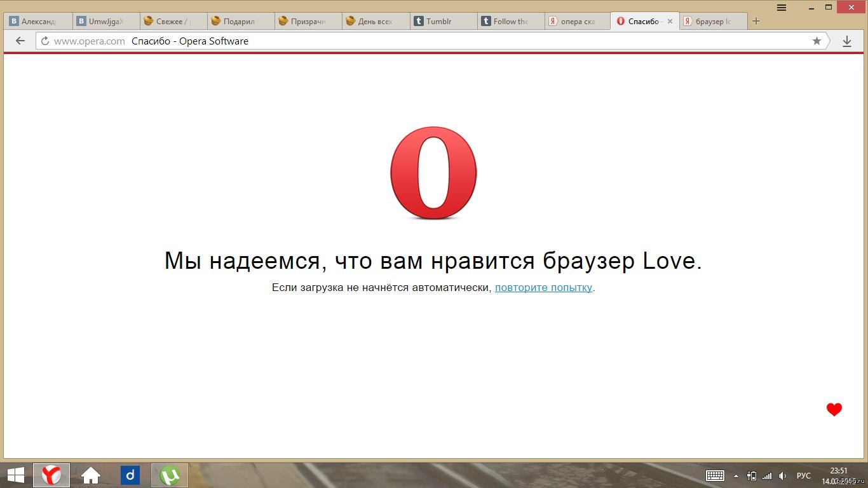Close the 'Спасибо' Opera tab
The height and width of the screenshot is (488, 868).
[669, 22]
